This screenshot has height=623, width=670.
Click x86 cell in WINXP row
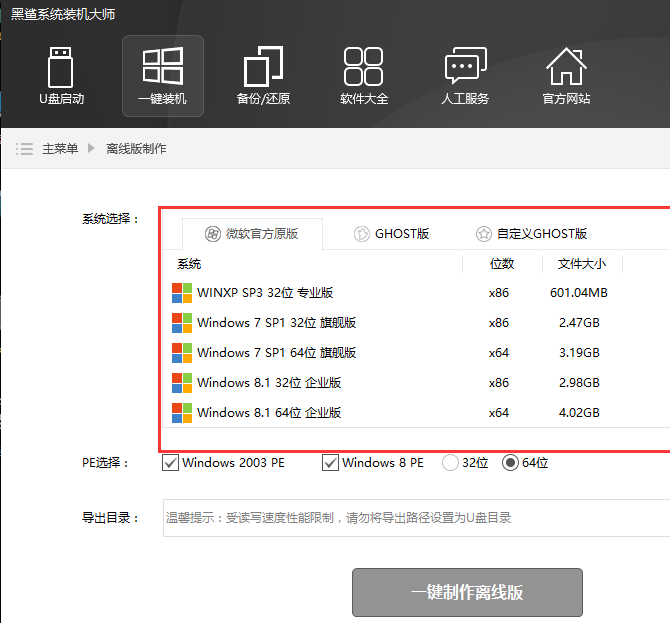pyautogui.click(x=499, y=293)
